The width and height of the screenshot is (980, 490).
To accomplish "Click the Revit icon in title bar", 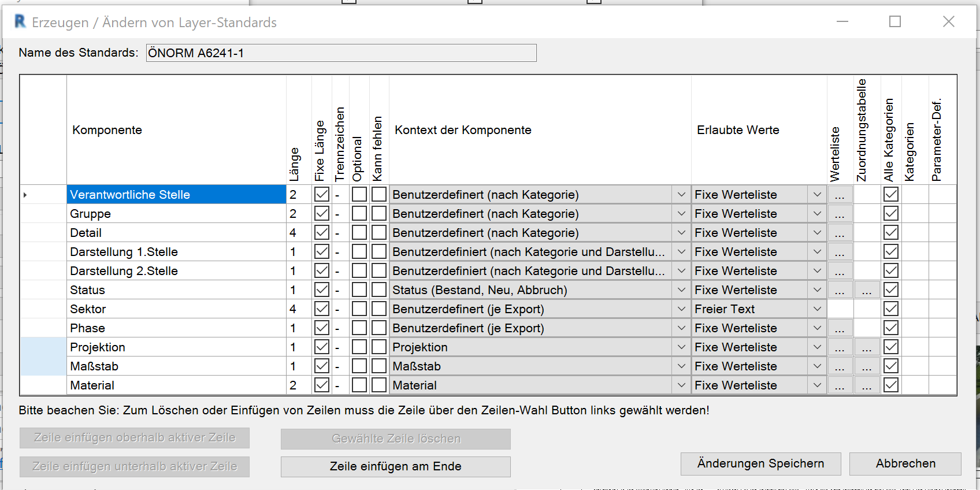I will pyautogui.click(x=20, y=22).
